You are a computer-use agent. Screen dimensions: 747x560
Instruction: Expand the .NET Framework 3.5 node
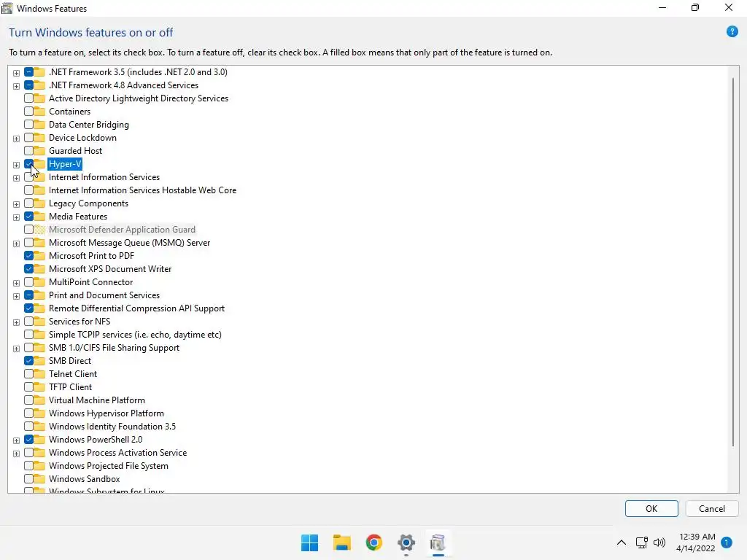tap(16, 73)
